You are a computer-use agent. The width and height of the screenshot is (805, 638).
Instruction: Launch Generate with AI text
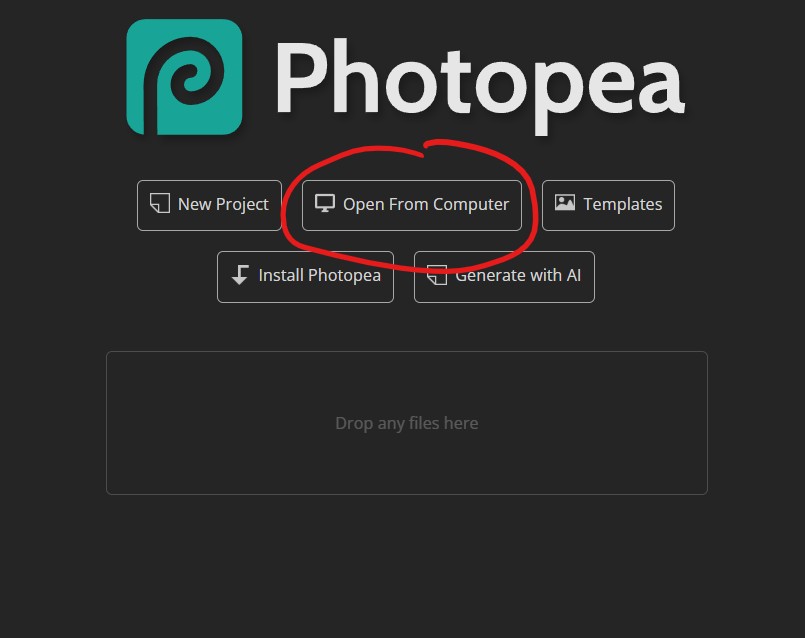coord(518,276)
